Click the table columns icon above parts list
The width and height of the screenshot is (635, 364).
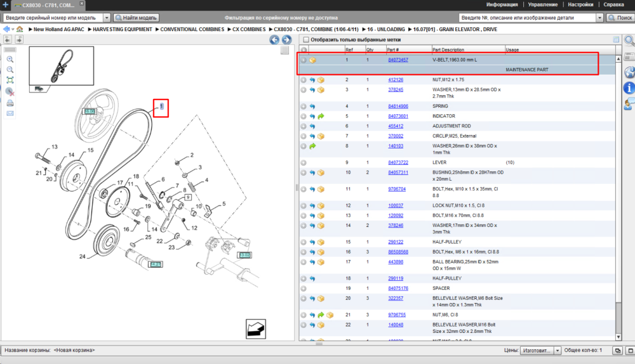tap(616, 39)
